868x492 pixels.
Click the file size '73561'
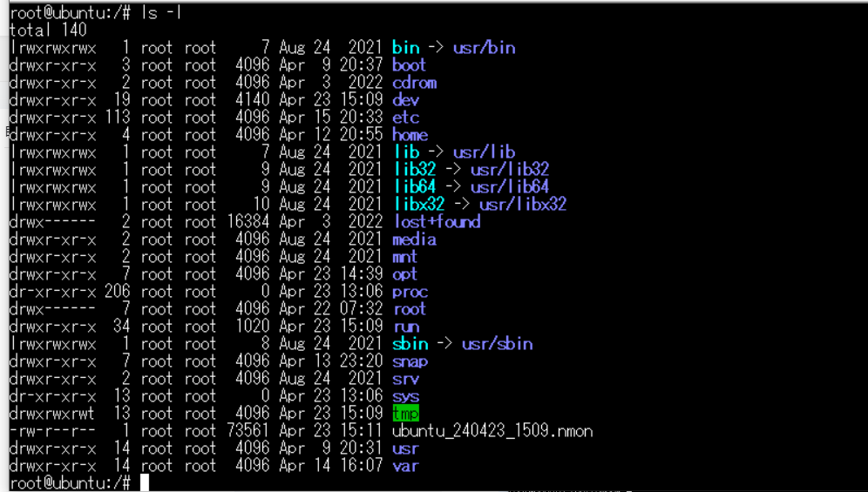(x=248, y=431)
